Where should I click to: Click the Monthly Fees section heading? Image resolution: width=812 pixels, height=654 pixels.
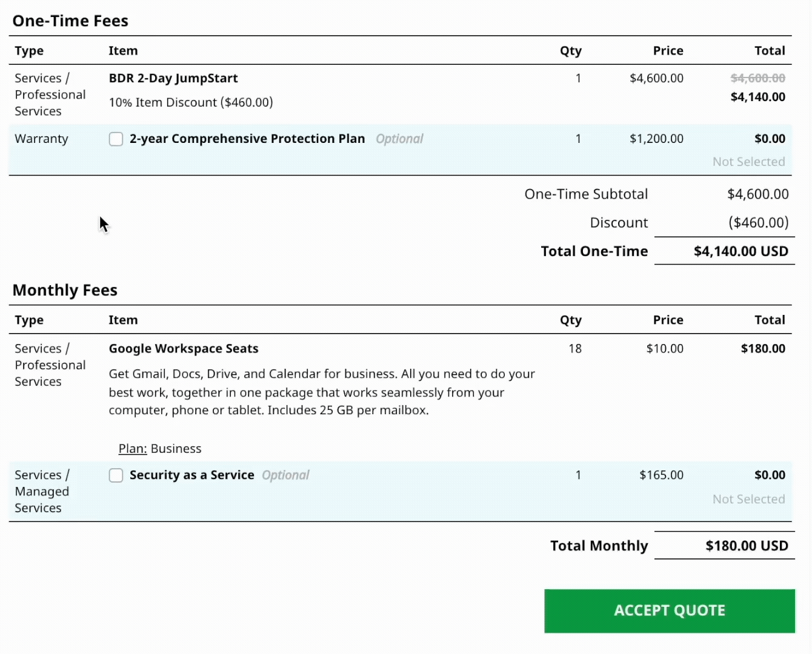(65, 291)
